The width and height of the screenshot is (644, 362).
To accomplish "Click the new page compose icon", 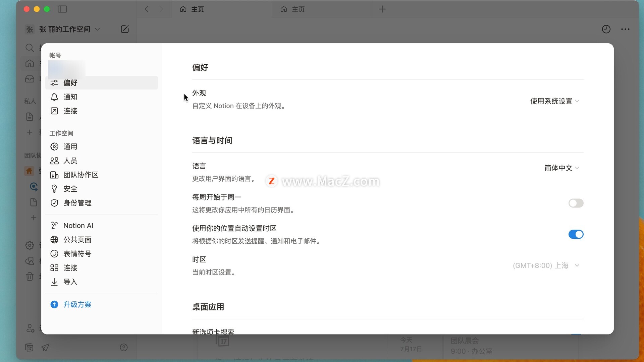I will pyautogui.click(x=125, y=29).
